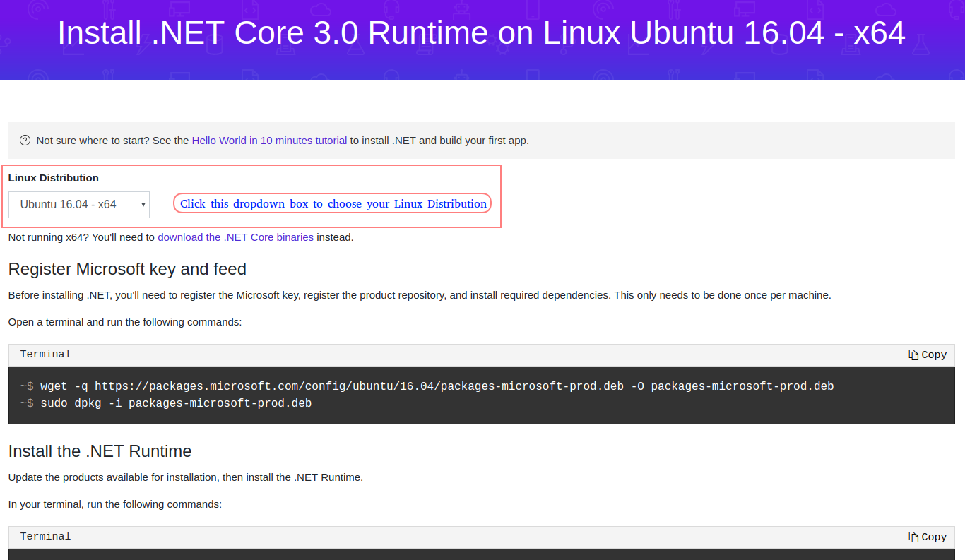
Task: Click the clipboard icon on the bottom Copy button
Action: pos(912,537)
